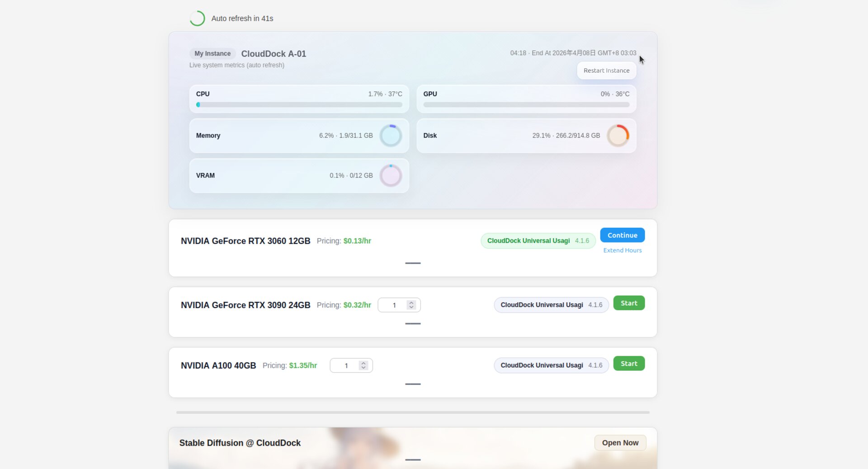Expand the A100 40GB card details handle

coord(413,384)
